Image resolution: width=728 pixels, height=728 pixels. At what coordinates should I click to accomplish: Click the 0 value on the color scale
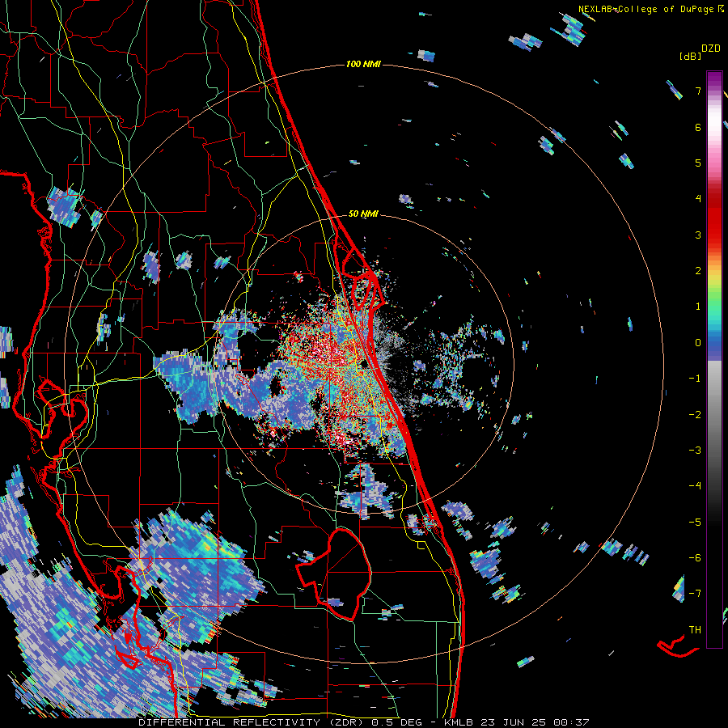click(698, 343)
